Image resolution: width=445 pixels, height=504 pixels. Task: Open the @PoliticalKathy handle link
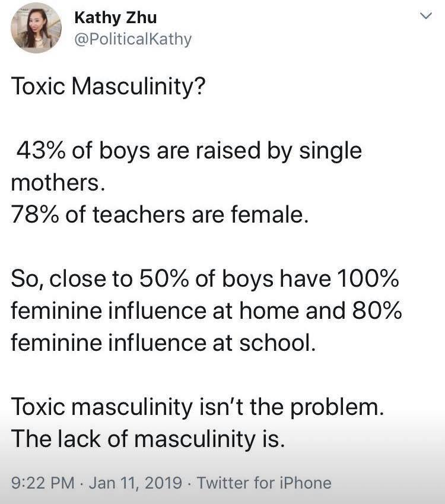[133, 39]
